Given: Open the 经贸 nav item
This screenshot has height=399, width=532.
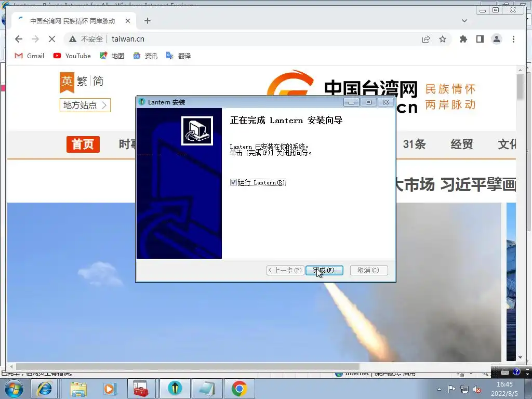Looking at the screenshot, I should (462, 144).
